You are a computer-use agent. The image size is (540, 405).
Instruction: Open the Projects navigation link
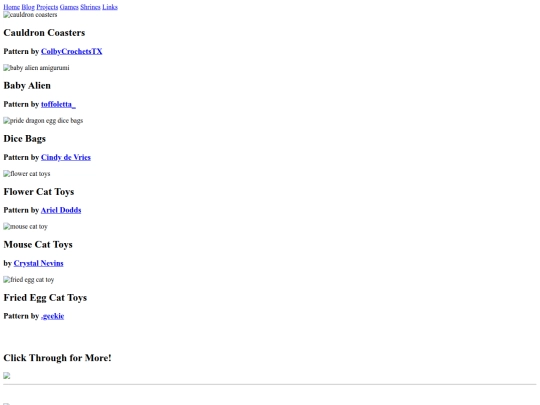pos(47,7)
